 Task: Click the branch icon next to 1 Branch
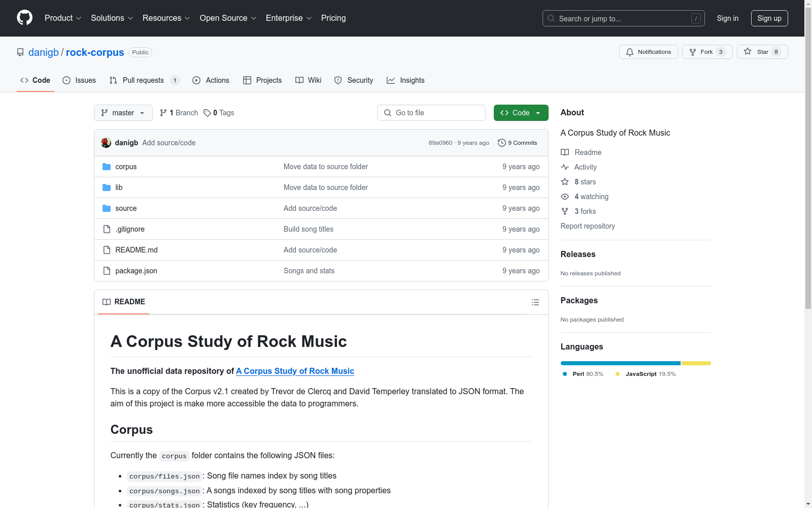click(x=163, y=113)
